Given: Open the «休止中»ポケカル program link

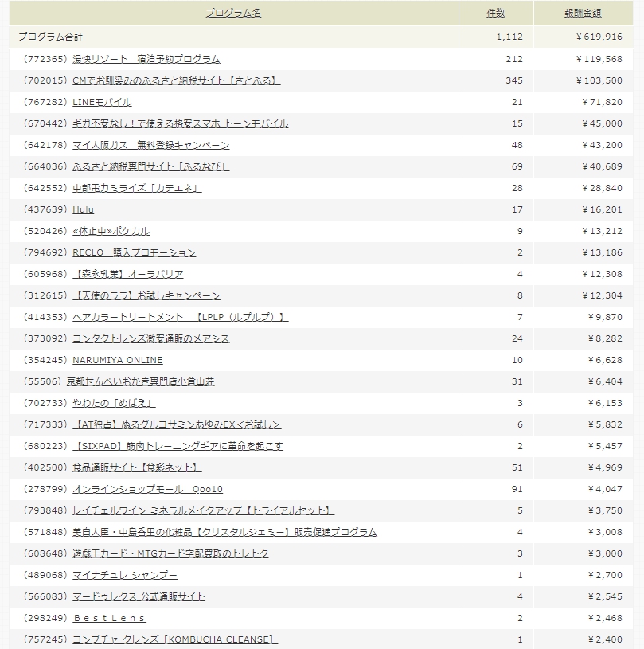Looking at the screenshot, I should click(111, 232).
